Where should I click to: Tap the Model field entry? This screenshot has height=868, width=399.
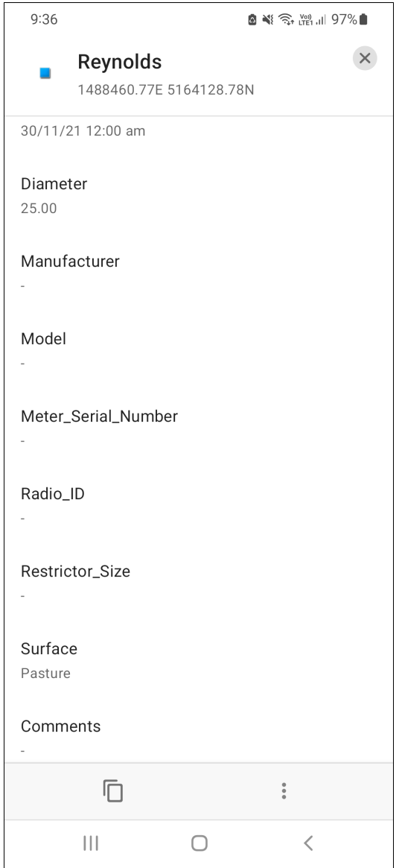pyautogui.click(x=199, y=350)
